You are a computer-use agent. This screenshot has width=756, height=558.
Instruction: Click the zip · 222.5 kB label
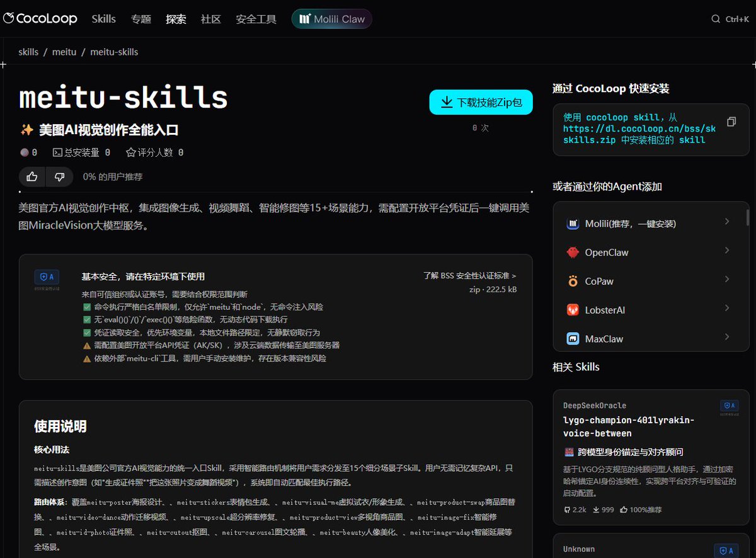click(x=493, y=289)
